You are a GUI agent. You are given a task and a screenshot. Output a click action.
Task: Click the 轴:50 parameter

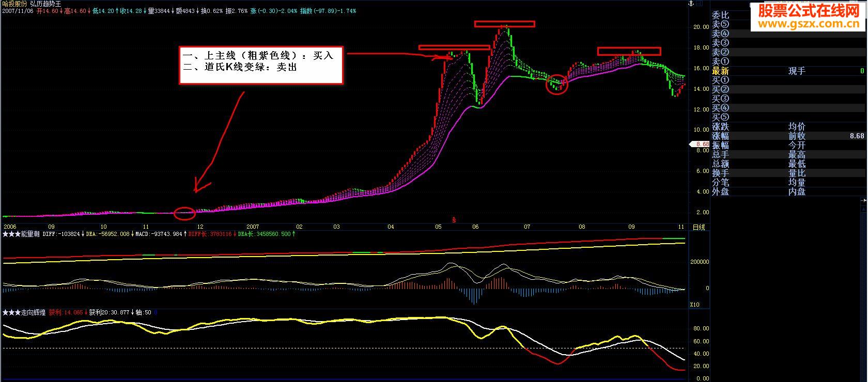click(144, 313)
